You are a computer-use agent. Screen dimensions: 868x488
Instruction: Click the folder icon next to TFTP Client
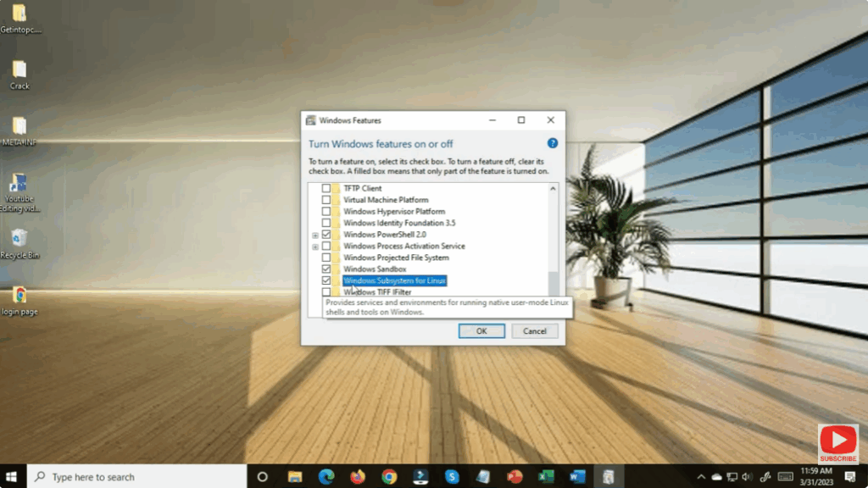coord(337,188)
